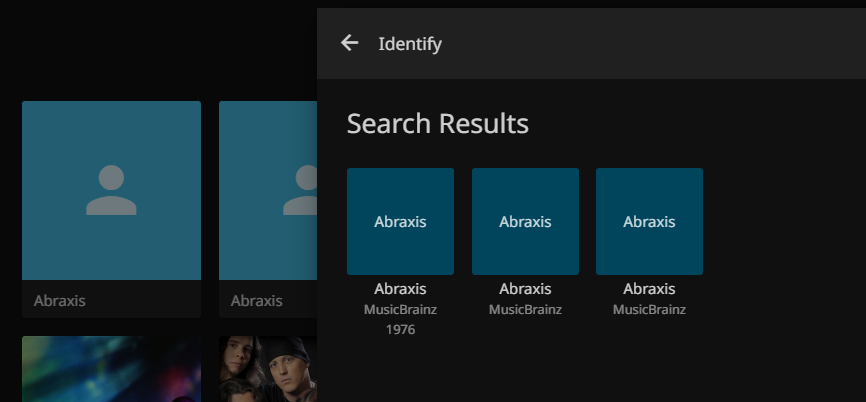This screenshot has height=402, width=866.
Task: Click the Identify dialog title text
Action: point(410,44)
